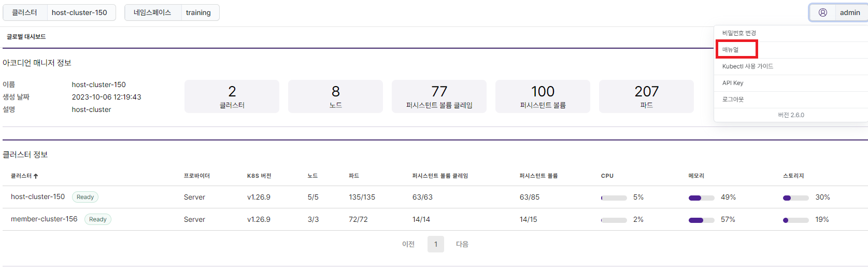Viewport: 868px width, 268px height.
Task: Go to 다음 page
Action: click(x=462, y=244)
